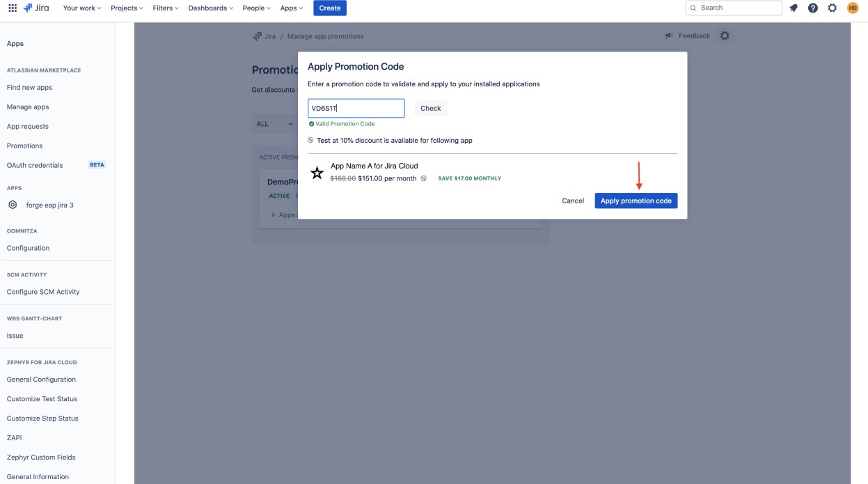The image size is (868, 484).
Task: Click the Apply promotion code button
Action: [636, 201]
